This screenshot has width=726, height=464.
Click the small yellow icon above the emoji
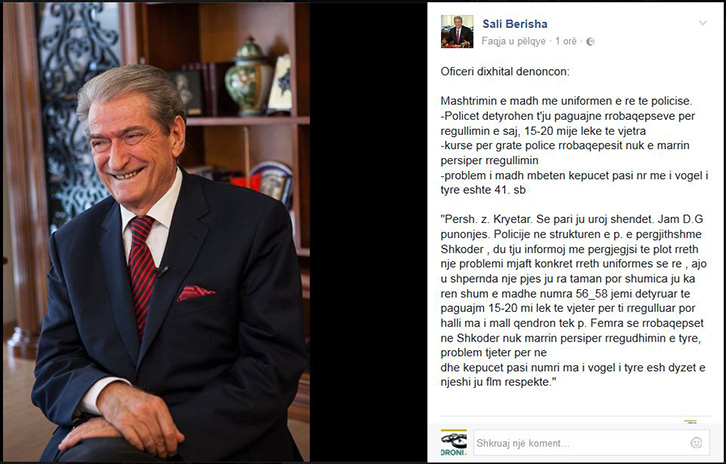click(690, 421)
